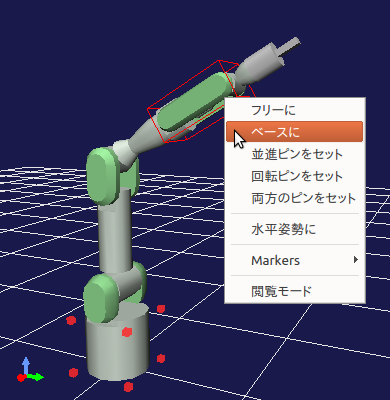Select フリーに in the context menu

295,110
